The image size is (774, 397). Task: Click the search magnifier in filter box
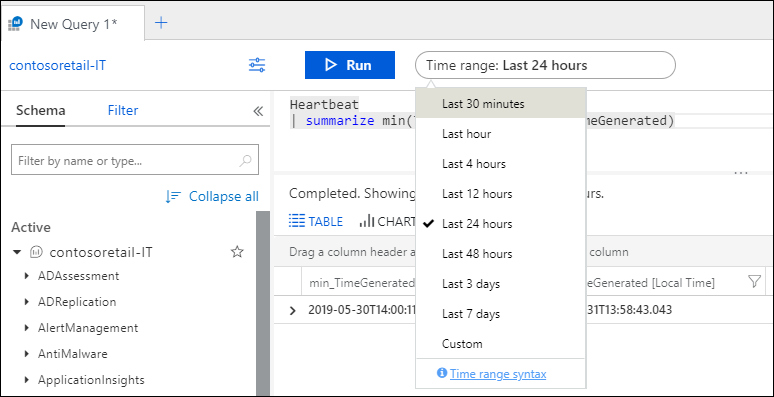tap(245, 160)
